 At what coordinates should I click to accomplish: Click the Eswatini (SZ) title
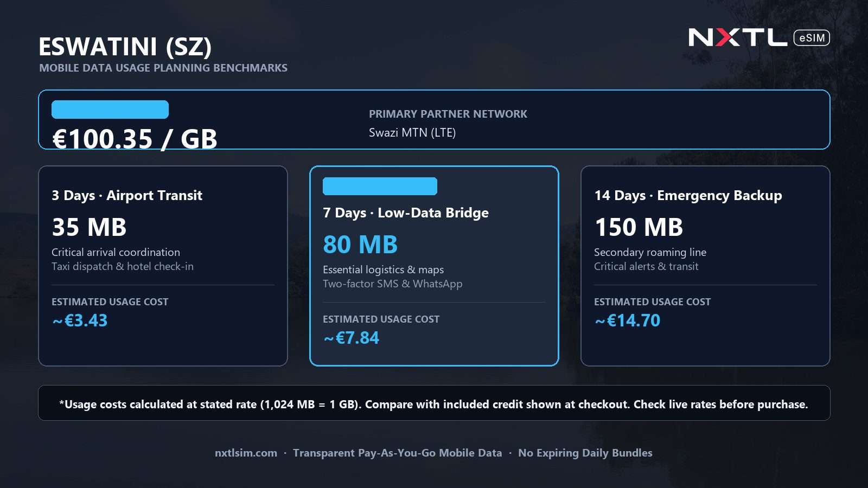125,47
